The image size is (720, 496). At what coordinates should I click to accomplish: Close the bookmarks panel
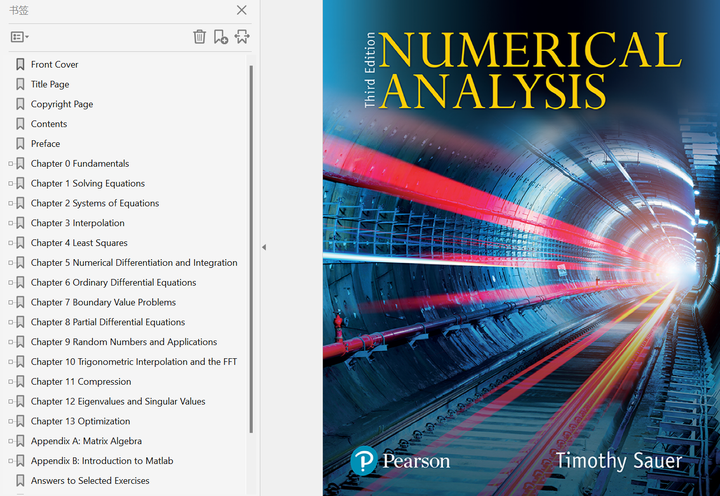click(241, 10)
